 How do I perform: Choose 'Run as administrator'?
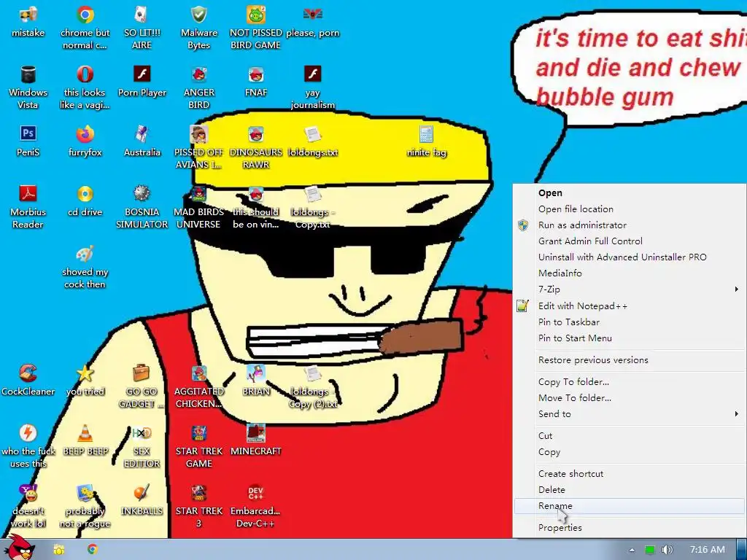[x=630, y=225]
